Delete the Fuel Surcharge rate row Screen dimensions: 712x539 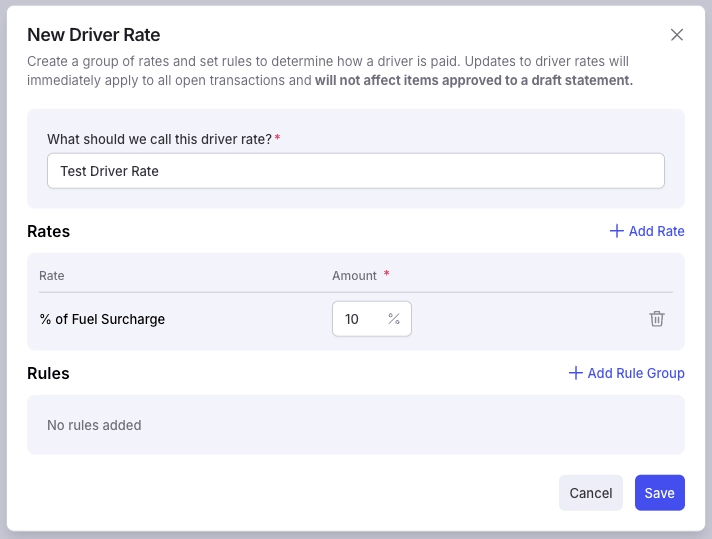pyautogui.click(x=657, y=319)
